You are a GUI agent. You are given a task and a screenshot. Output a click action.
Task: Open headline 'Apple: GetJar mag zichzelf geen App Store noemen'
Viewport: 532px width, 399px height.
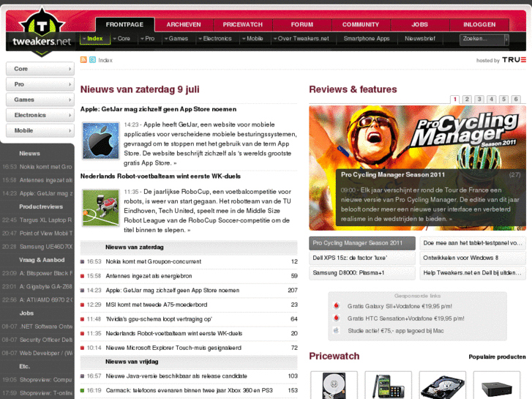coord(159,109)
